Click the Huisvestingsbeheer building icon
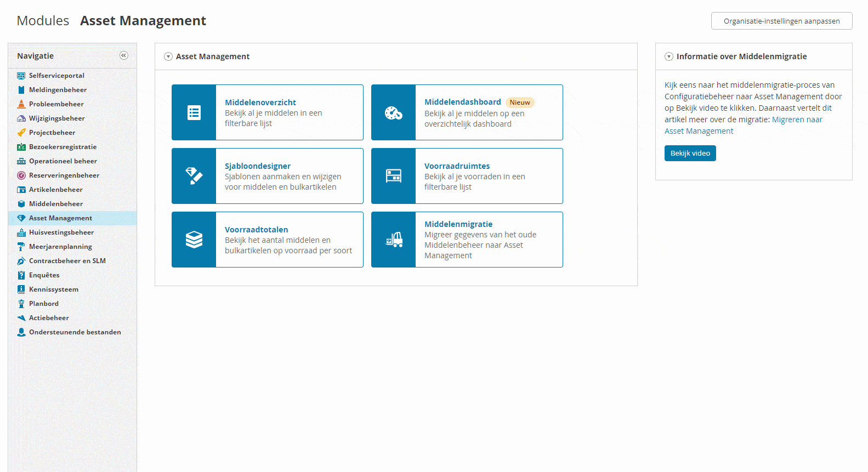Image resolution: width=868 pixels, height=472 pixels. pos(21,232)
